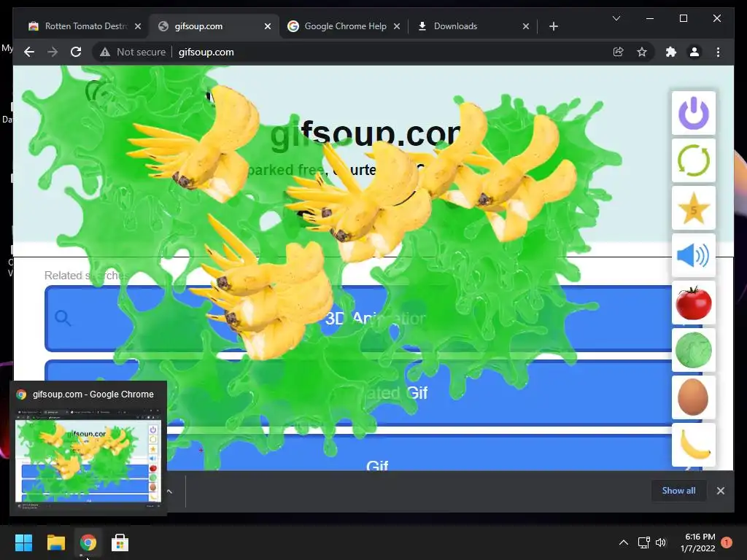This screenshot has width=747, height=560.
Task: Click the volume icon in system tray
Action: (x=661, y=542)
